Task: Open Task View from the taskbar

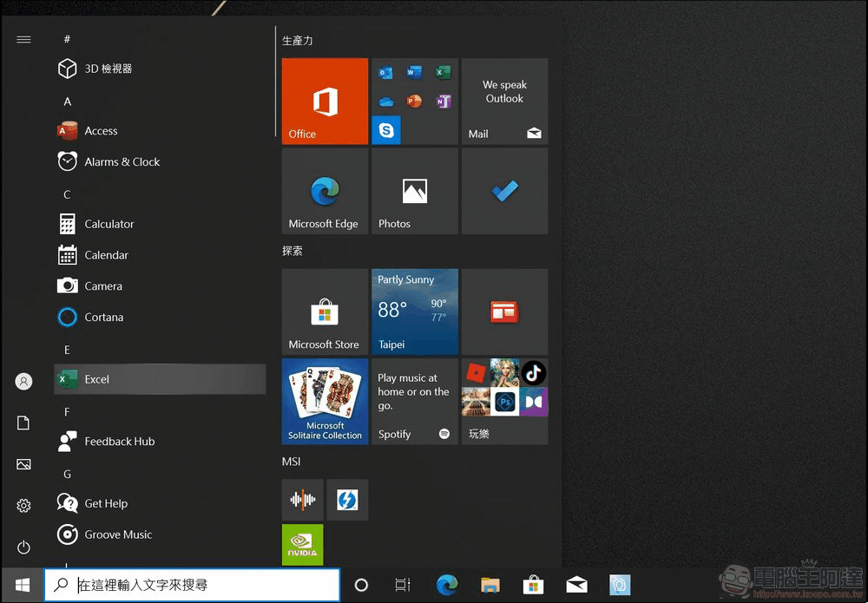Action: point(403,585)
